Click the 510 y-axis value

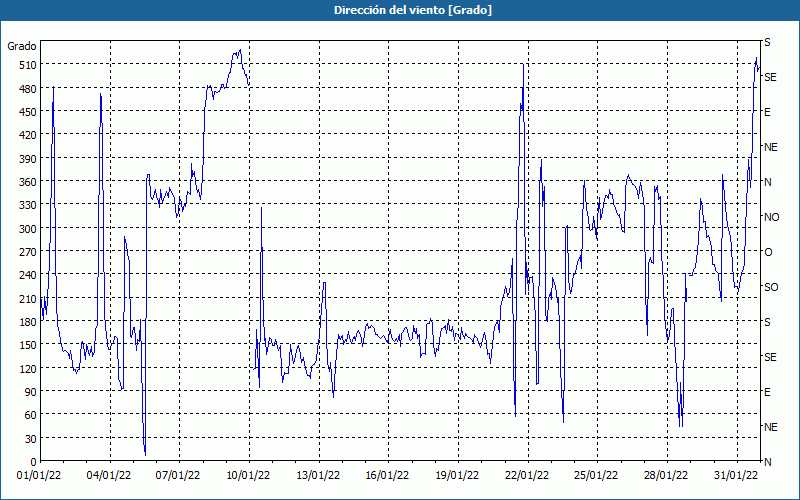pos(28,65)
